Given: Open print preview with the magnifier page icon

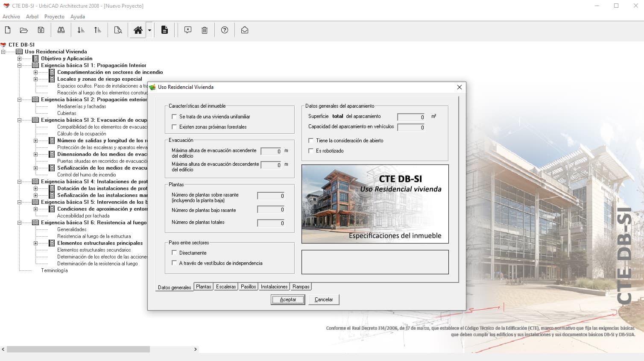Looking at the screenshot, I should (118, 30).
